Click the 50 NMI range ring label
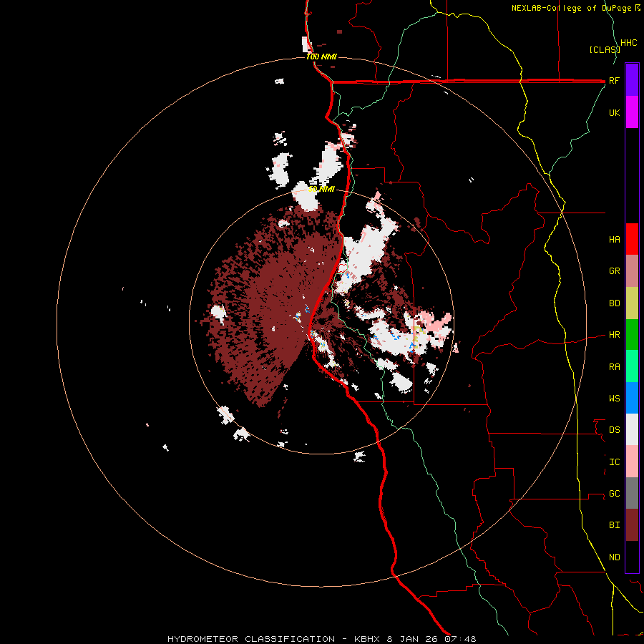The height and width of the screenshot is (644, 644). pyautogui.click(x=321, y=189)
